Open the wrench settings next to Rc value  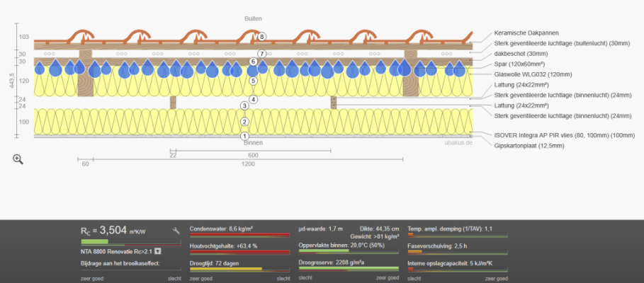click(176, 231)
